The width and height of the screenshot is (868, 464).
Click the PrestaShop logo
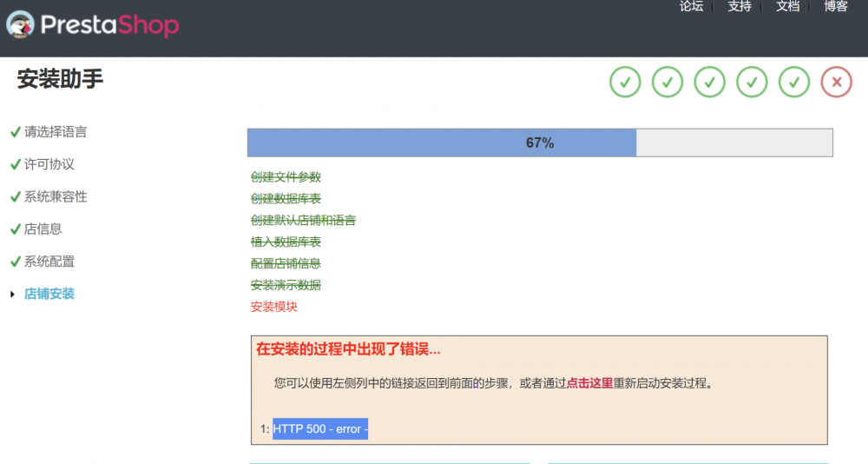(93, 25)
